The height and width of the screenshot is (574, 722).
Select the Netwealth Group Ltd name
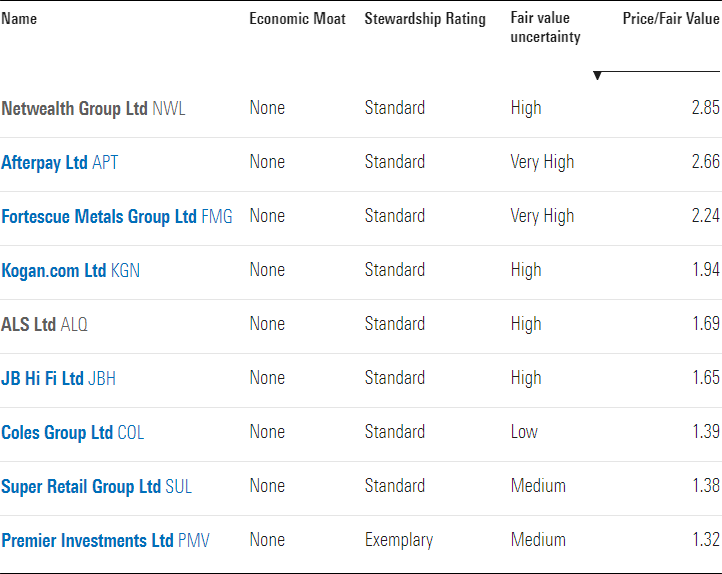pos(74,109)
